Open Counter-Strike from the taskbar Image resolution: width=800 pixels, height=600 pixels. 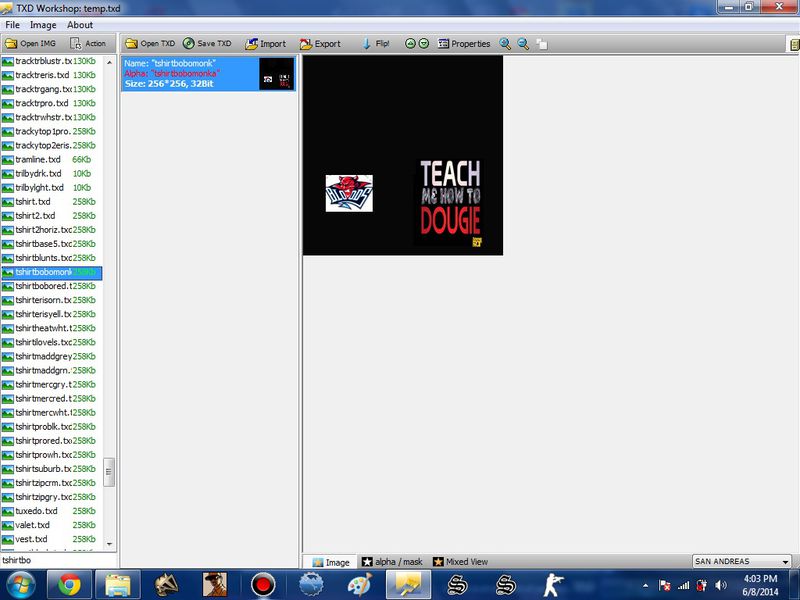(x=553, y=585)
